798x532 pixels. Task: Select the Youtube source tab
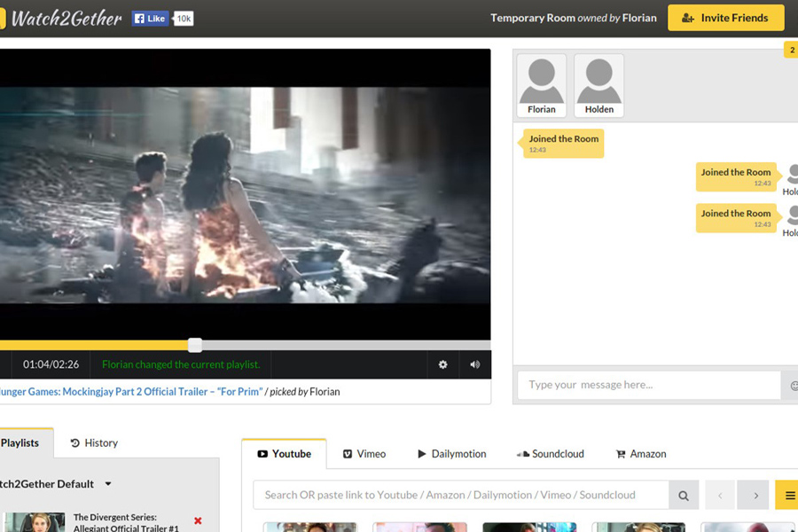coord(285,454)
